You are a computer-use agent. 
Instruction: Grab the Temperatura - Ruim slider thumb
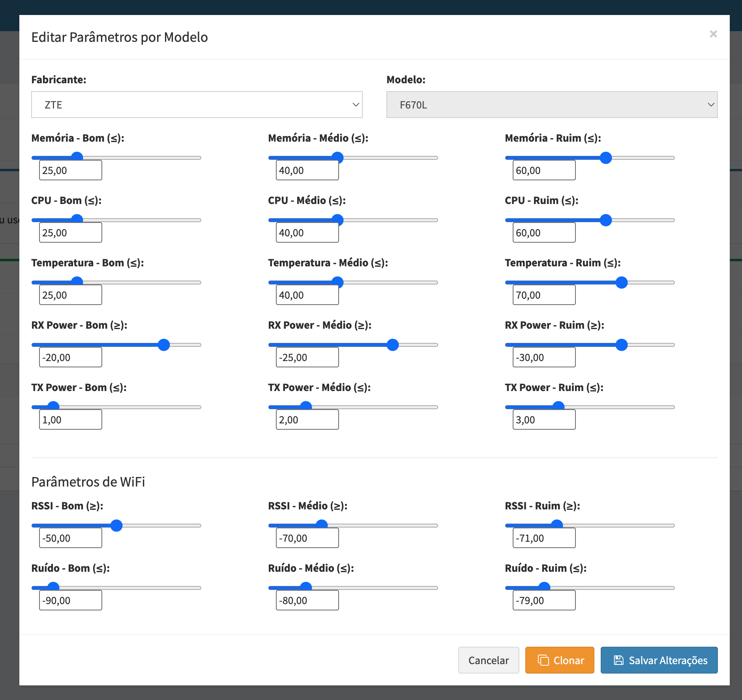(622, 282)
